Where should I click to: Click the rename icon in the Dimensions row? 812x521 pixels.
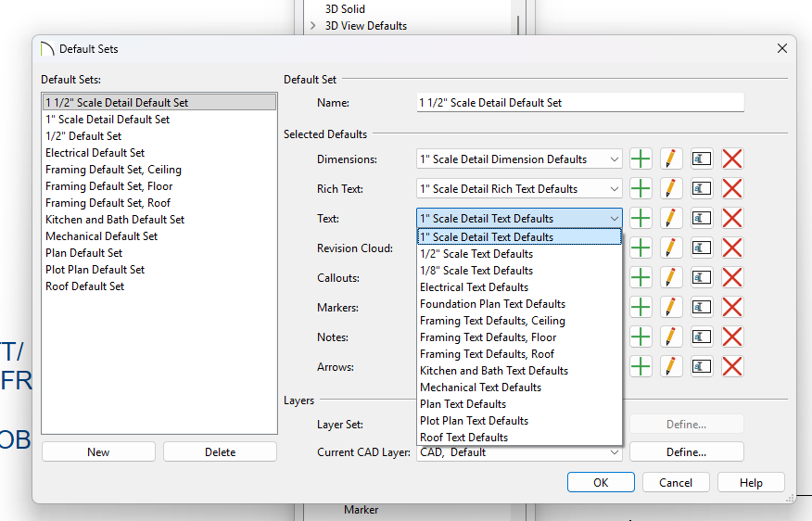702,159
